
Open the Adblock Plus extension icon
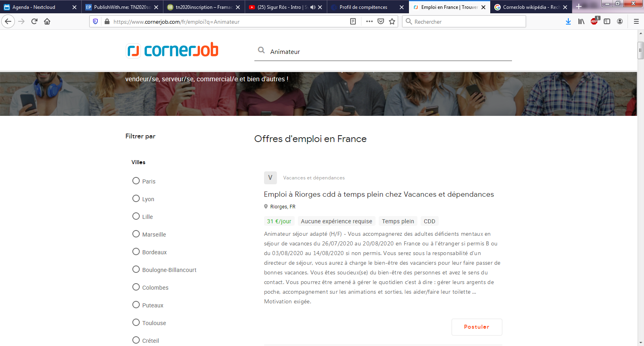coord(594,22)
